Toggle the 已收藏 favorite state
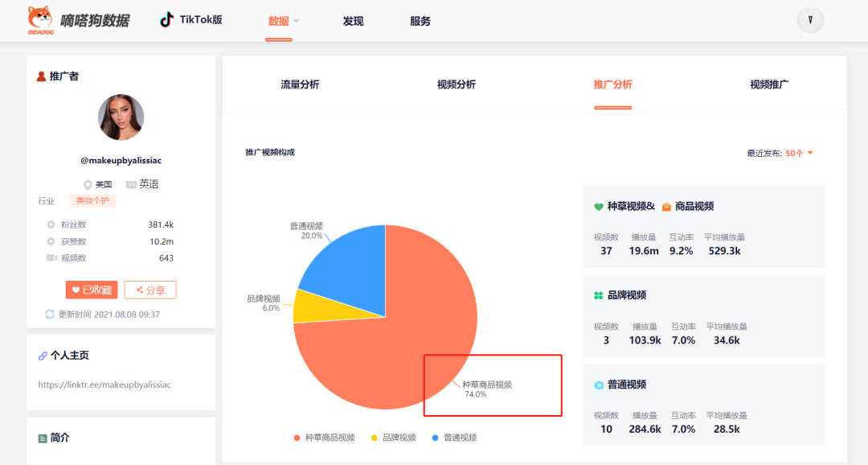868x465 pixels. (92, 290)
